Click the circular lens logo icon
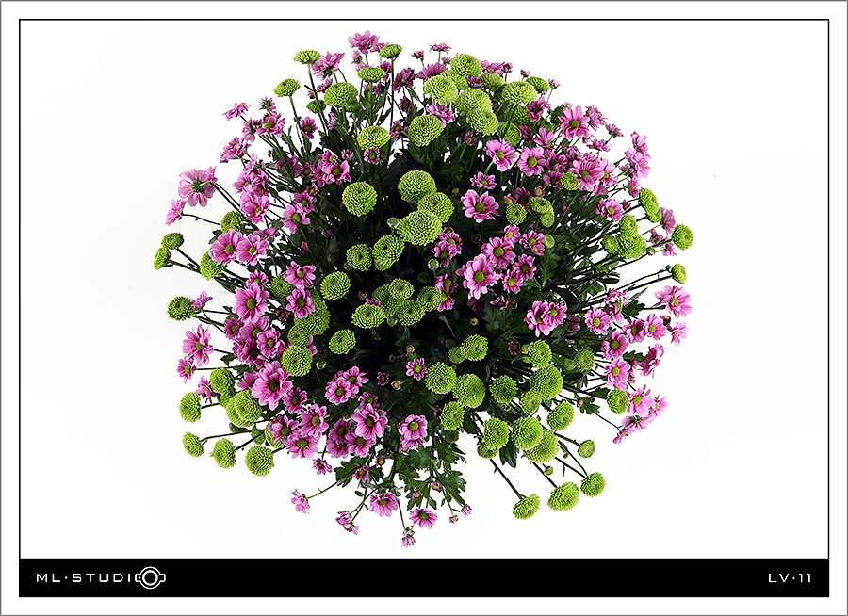Screen dimensions: 848x616 click(152, 577)
